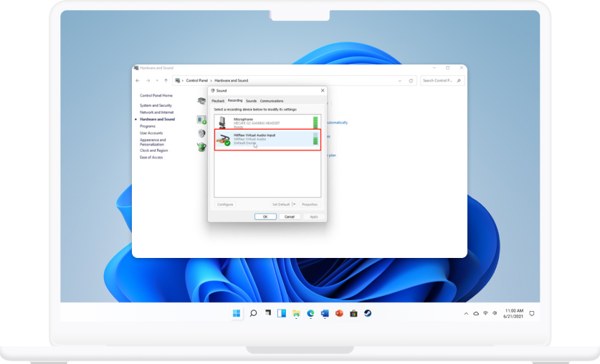Screen dimensions: 600x364
Task: Show hidden system tray icons
Action: coord(466,314)
